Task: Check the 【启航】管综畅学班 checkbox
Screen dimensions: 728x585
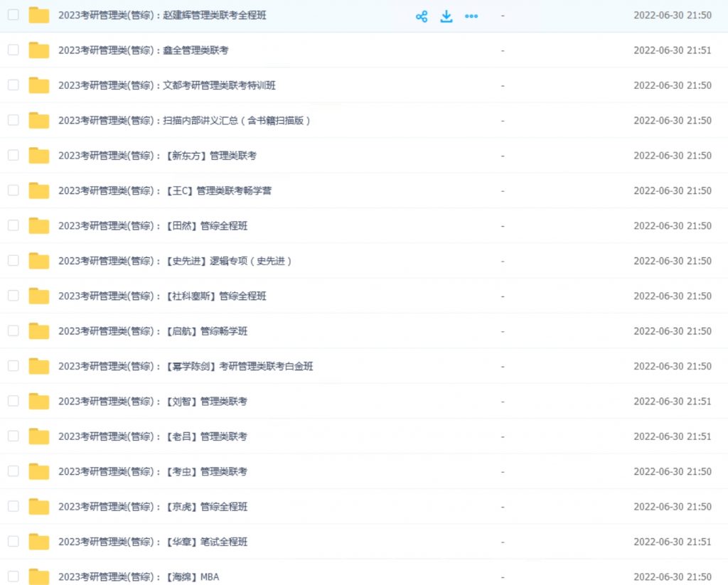Action: (x=14, y=331)
